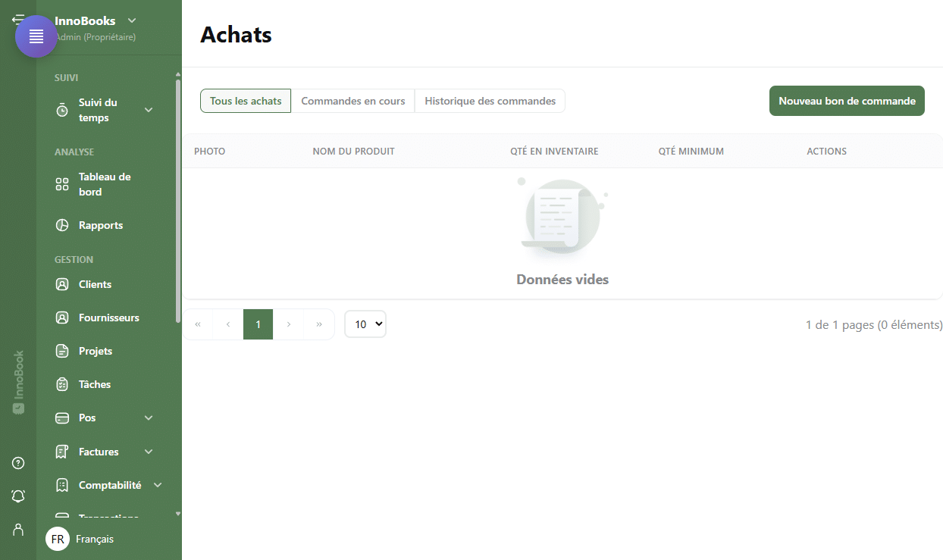Screen dimensions: 943x560
Task: Click the ACTIONS column header
Action: (x=826, y=152)
